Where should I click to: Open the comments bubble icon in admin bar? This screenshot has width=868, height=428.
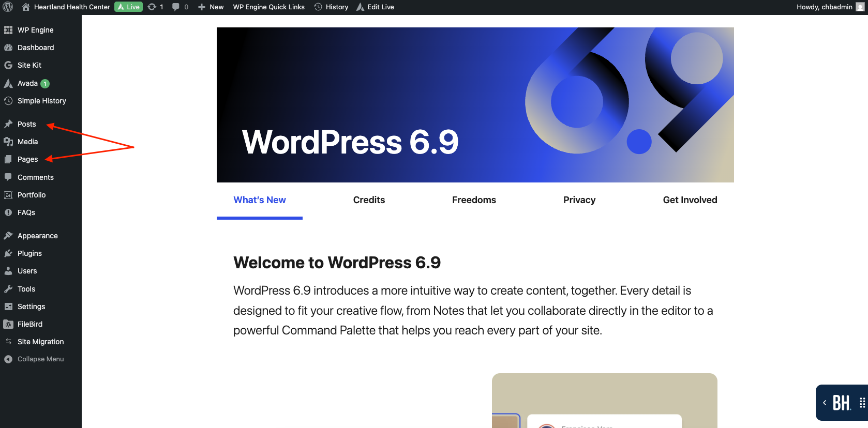coord(176,7)
